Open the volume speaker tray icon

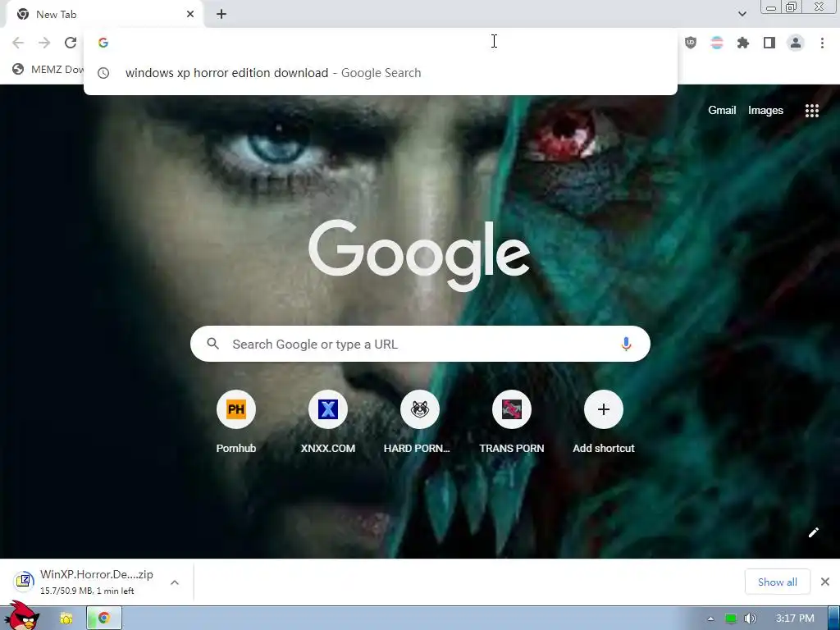tap(751, 619)
